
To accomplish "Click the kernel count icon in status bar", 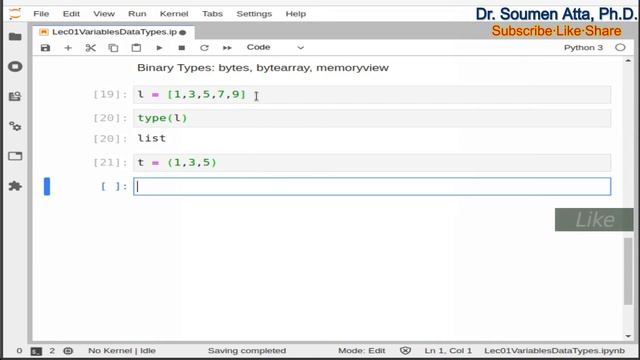I will (68, 351).
